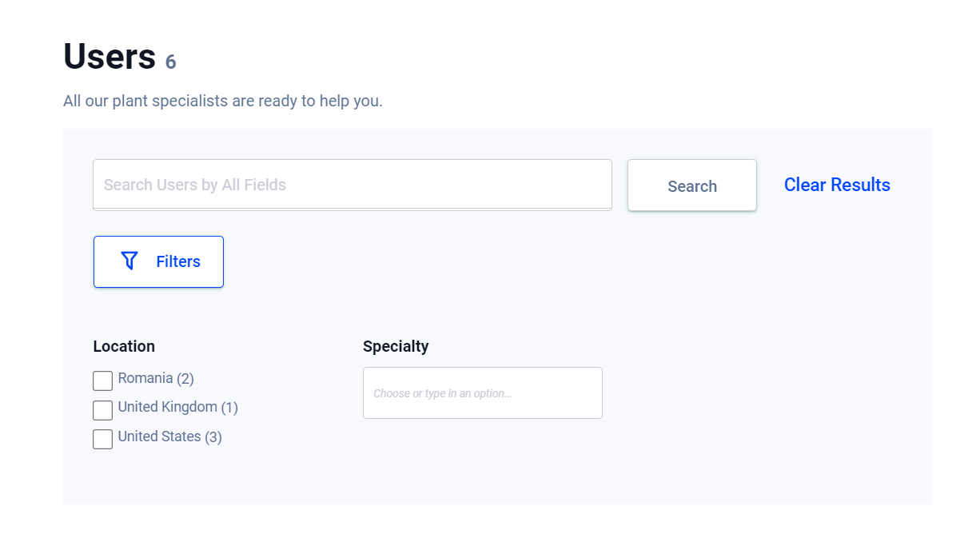
Task: Click the Users page heading
Action: click(110, 57)
